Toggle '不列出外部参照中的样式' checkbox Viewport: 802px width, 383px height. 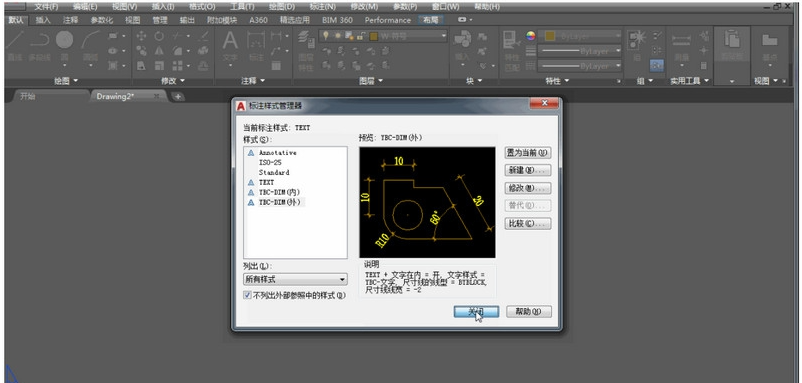pos(248,295)
